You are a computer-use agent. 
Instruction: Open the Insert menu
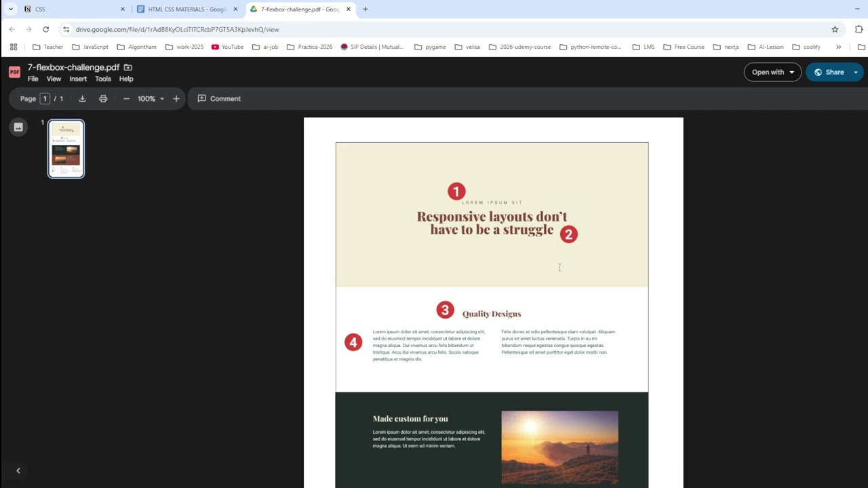[78, 79]
